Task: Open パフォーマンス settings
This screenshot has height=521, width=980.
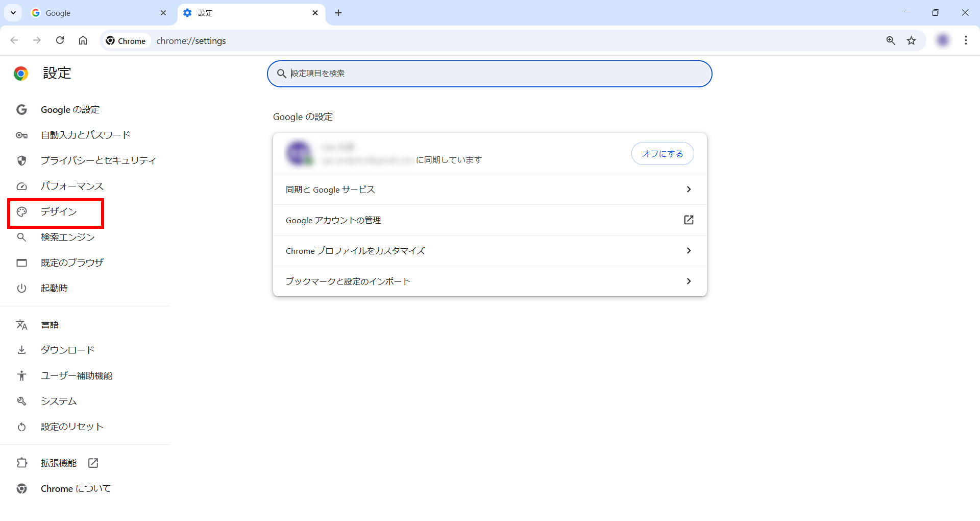Action: (x=72, y=186)
